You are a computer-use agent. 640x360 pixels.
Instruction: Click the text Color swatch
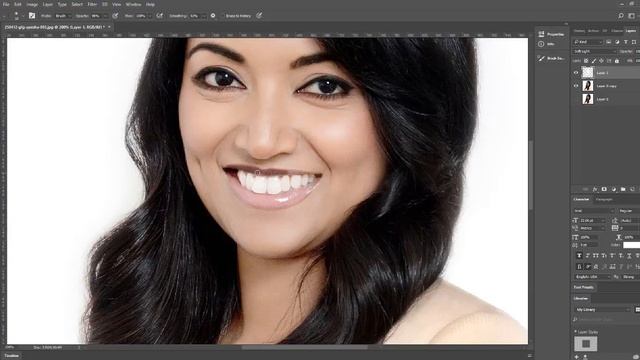point(631,245)
